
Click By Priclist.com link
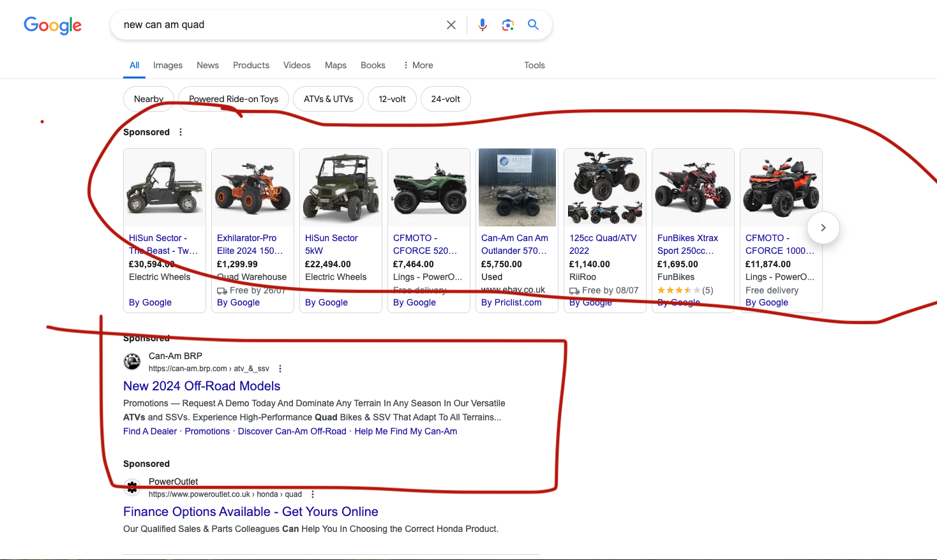pyautogui.click(x=511, y=302)
